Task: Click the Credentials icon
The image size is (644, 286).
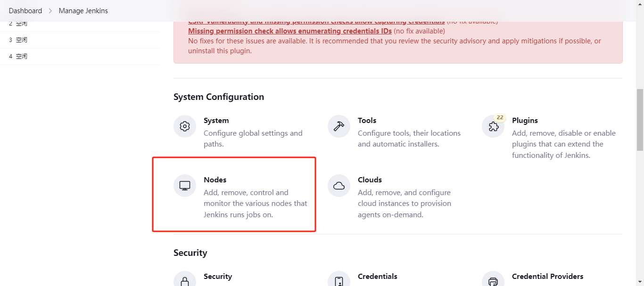Action: point(339,280)
